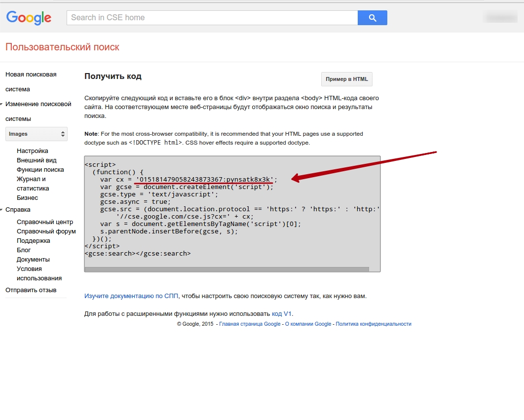Viewport: 524px width, 420px height.
Task: Open Справочный центр link
Action: (45, 222)
